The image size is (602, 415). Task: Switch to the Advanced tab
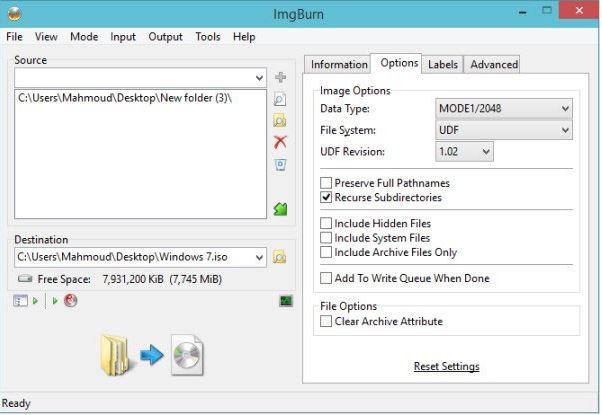(x=494, y=64)
